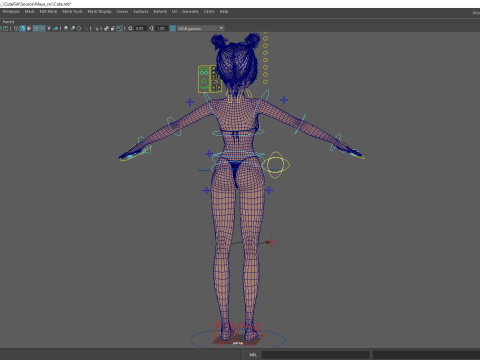This screenshot has width=480, height=360.
Task: Select the chest ring control
Action: (x=238, y=133)
